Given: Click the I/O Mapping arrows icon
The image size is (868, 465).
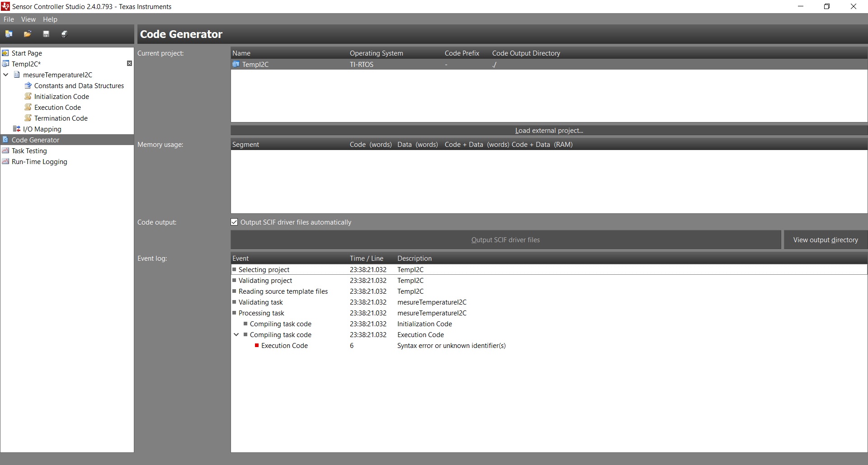Looking at the screenshot, I should coord(17,129).
